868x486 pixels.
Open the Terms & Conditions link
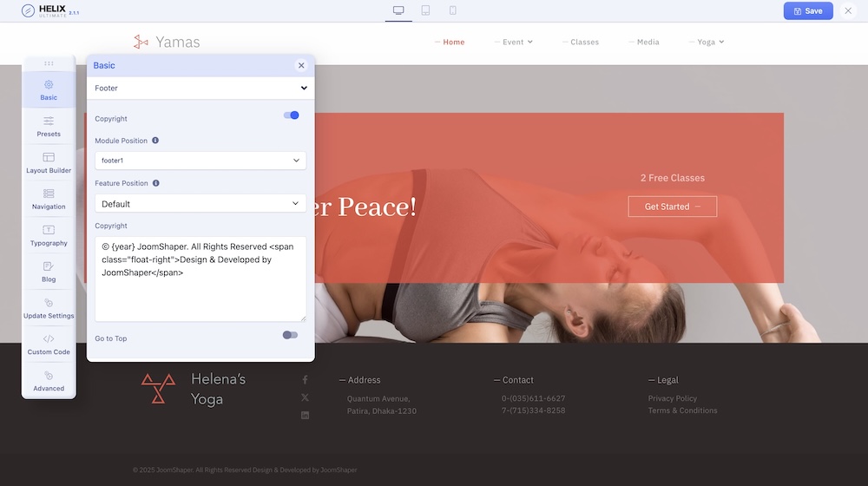pos(682,410)
